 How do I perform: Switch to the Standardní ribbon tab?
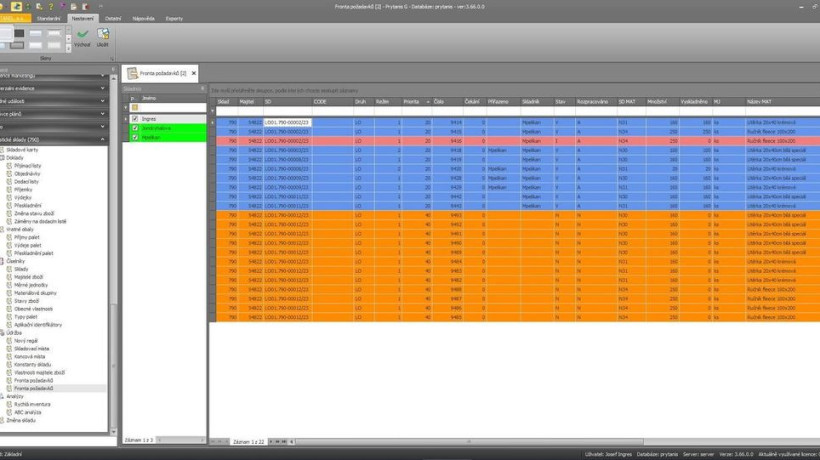click(47, 18)
